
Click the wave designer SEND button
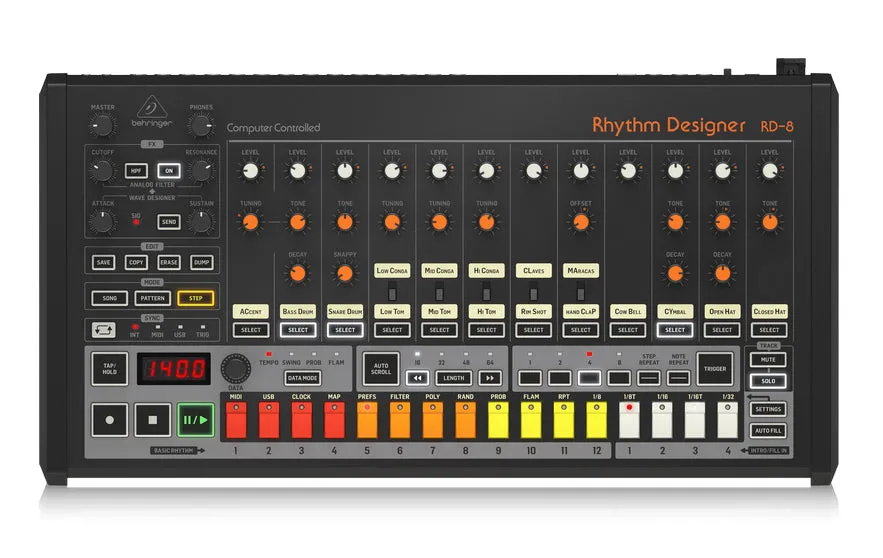pos(169,222)
